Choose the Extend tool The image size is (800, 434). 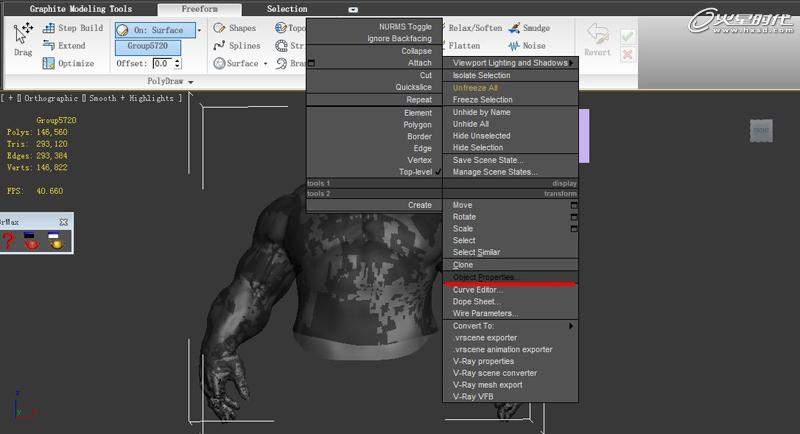pos(64,45)
